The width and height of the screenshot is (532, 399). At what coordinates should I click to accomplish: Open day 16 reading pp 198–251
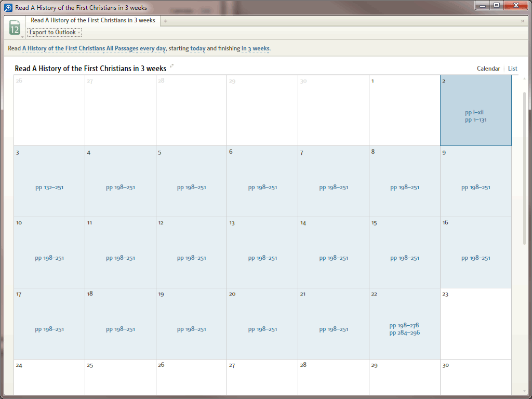click(476, 258)
